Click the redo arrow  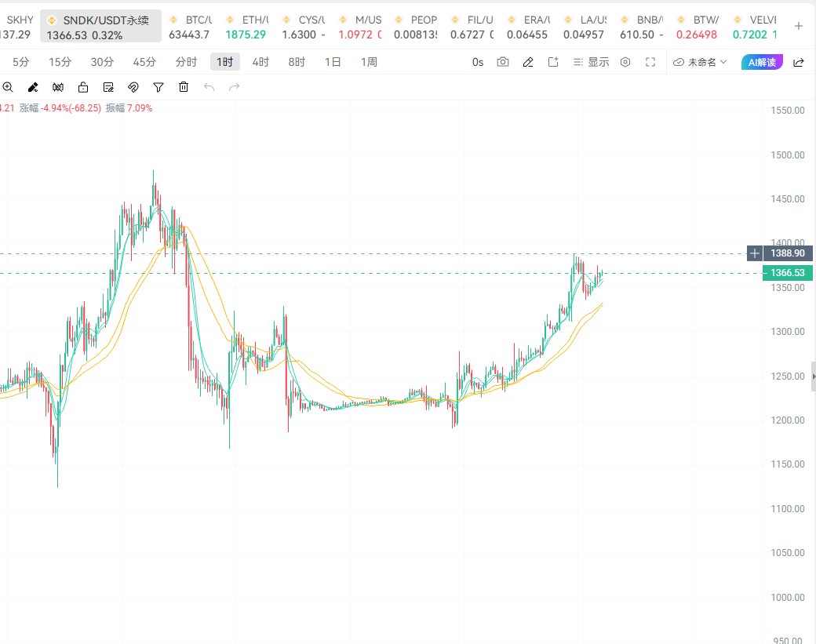point(234,87)
